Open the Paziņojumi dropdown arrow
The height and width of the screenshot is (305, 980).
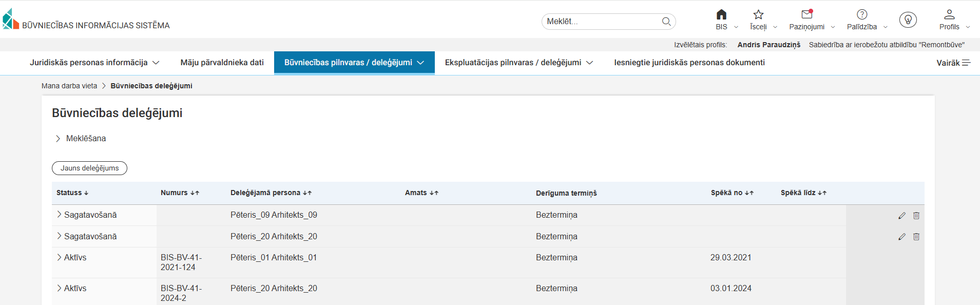coord(833,27)
